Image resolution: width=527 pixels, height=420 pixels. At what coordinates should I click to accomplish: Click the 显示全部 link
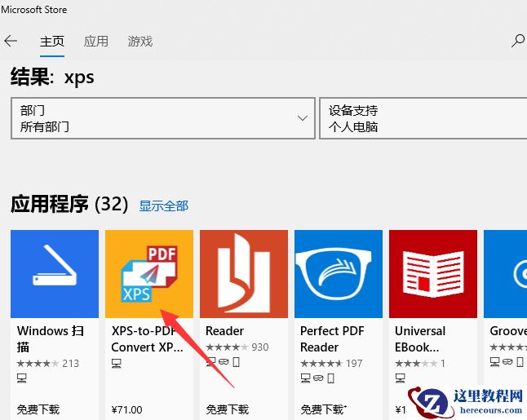(164, 206)
